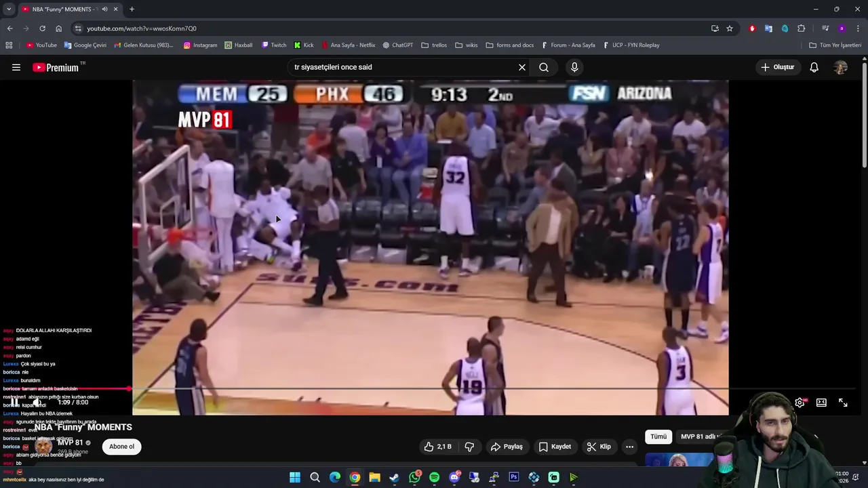Reload the page

point(42,28)
